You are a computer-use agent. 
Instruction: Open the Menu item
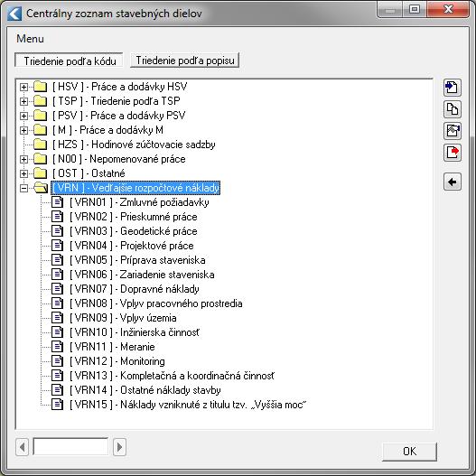click(x=30, y=39)
